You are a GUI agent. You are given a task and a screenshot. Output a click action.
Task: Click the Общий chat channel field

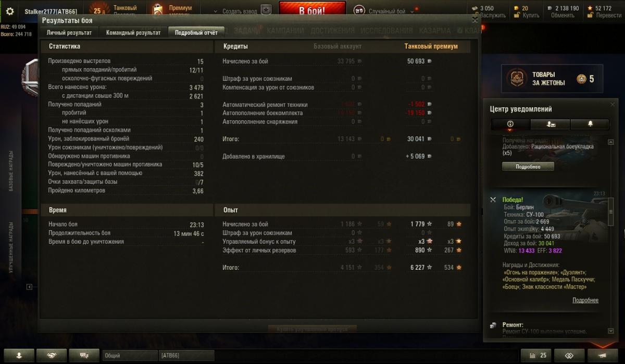tap(129, 356)
